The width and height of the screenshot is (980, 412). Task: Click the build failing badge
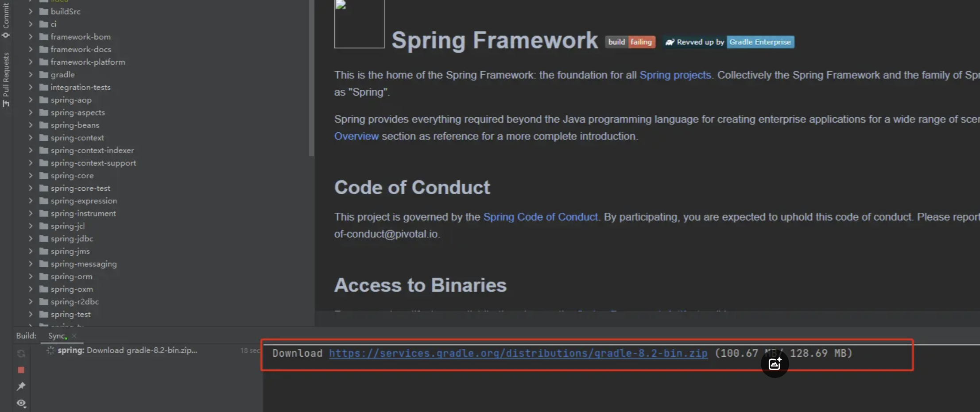pyautogui.click(x=630, y=42)
